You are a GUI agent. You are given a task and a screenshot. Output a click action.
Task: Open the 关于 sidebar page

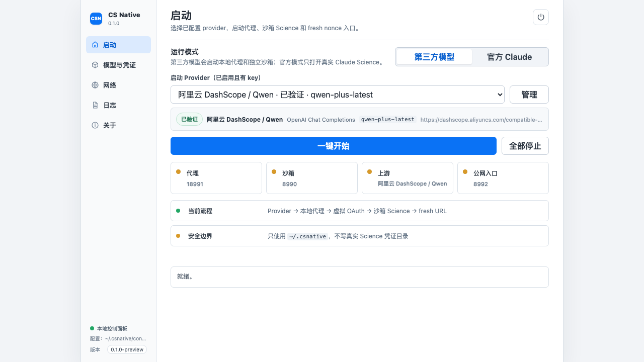tap(118, 125)
